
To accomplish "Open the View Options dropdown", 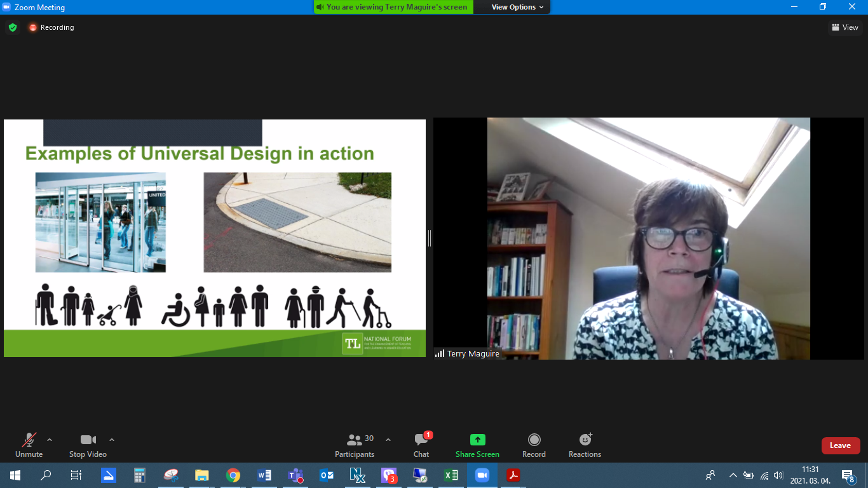I will (517, 7).
